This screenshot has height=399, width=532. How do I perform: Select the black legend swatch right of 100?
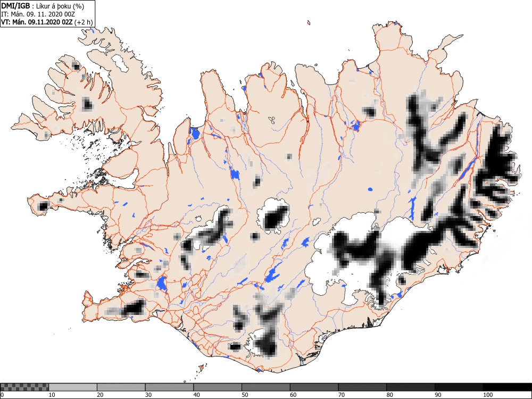507,387
